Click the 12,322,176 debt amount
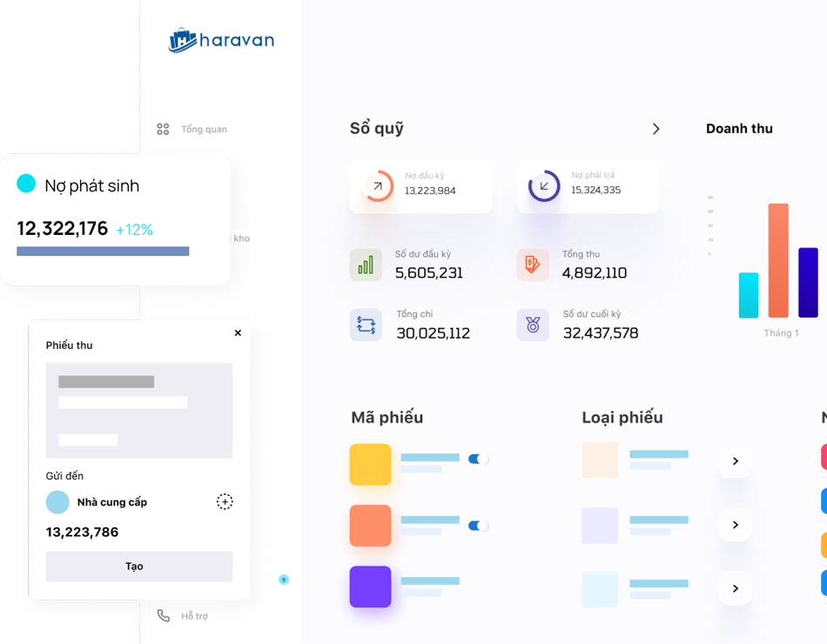 62,228
